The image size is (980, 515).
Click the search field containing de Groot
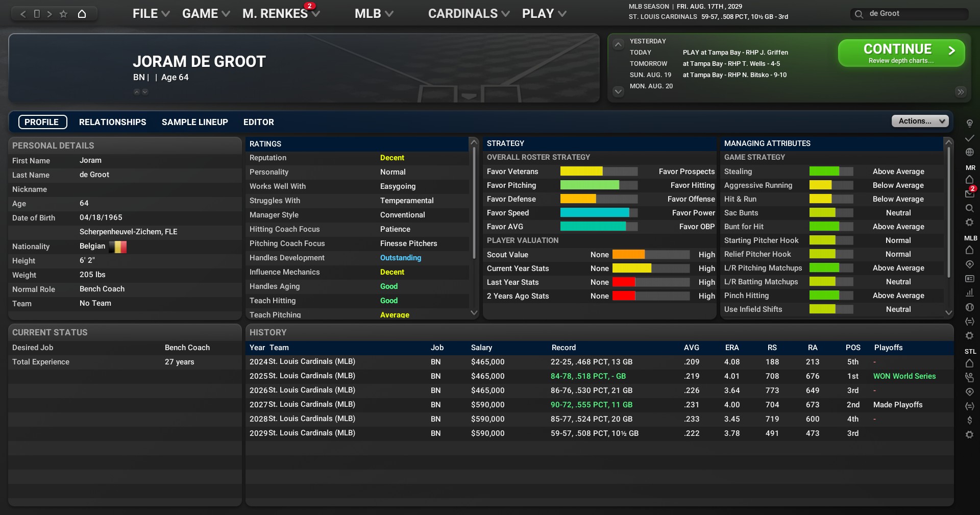[909, 14]
